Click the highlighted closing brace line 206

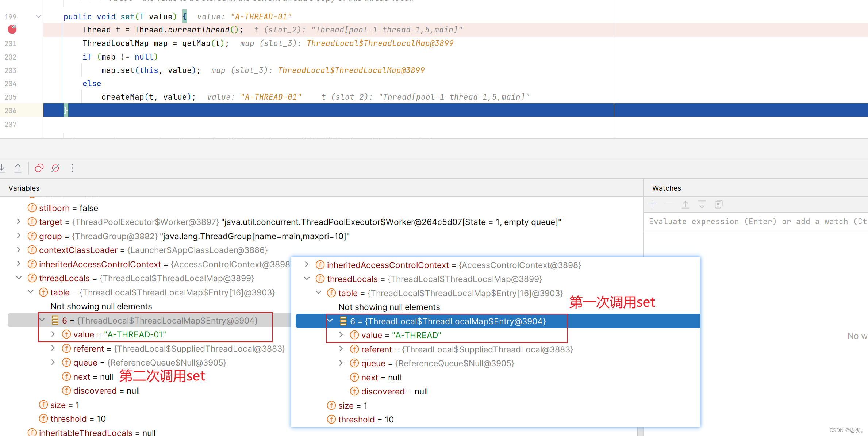click(x=456, y=110)
